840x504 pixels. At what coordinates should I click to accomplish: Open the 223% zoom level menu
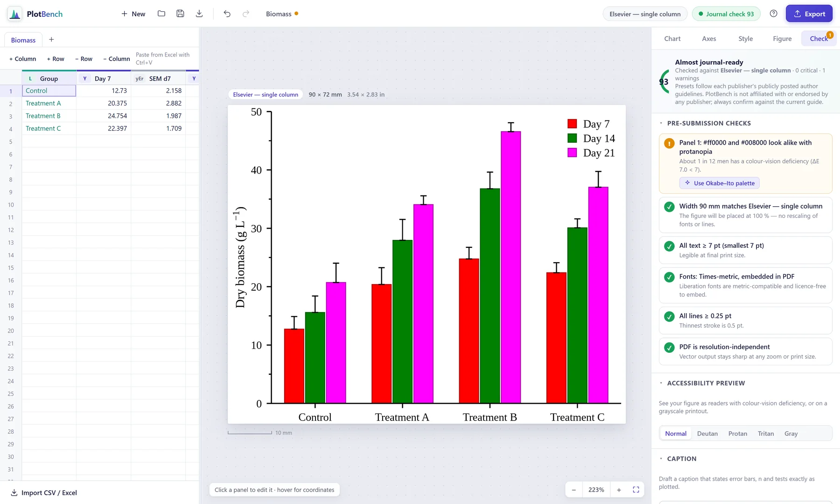[x=596, y=490]
